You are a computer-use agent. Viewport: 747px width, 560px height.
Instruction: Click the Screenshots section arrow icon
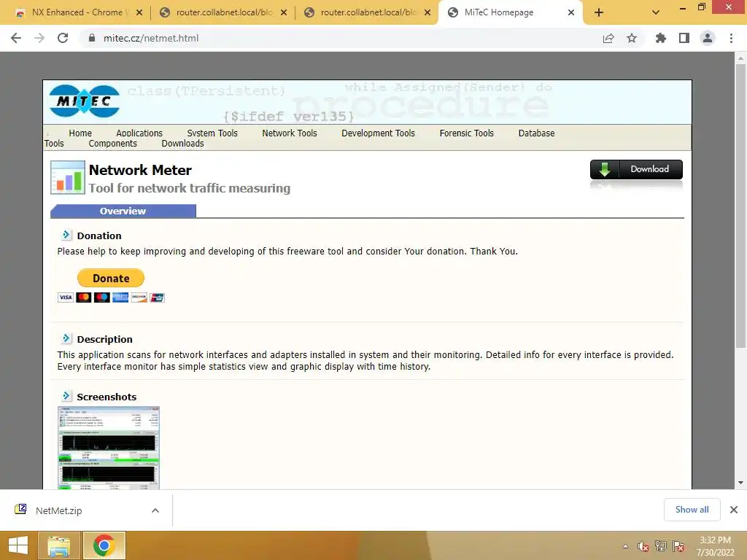click(x=66, y=396)
